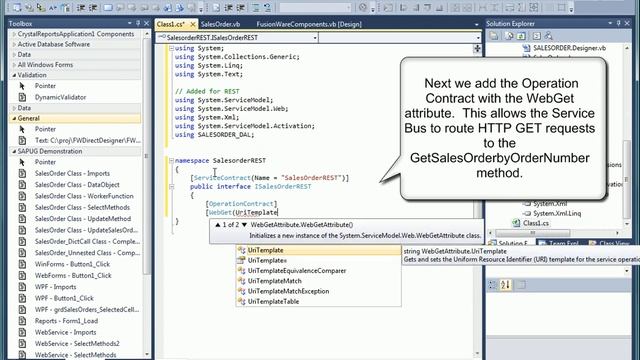Open the Solution Explorer window position menu arrow
This screenshot has width=640, height=360.
(x=610, y=24)
